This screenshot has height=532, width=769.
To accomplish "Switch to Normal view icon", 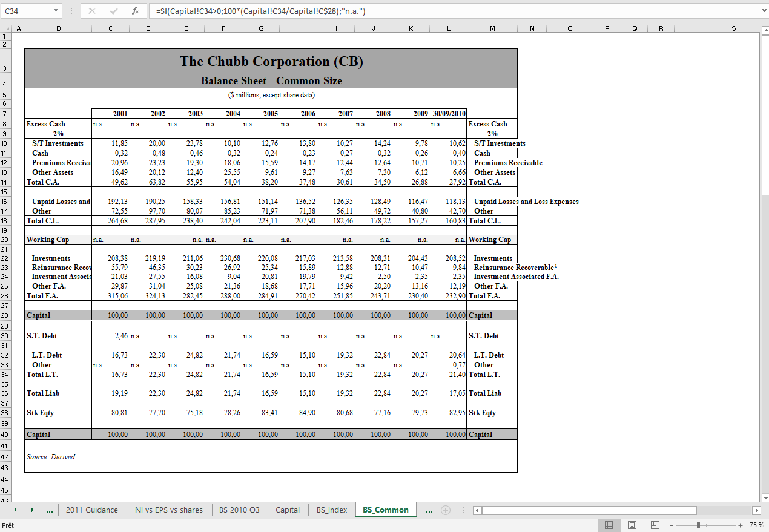I will pos(609,525).
